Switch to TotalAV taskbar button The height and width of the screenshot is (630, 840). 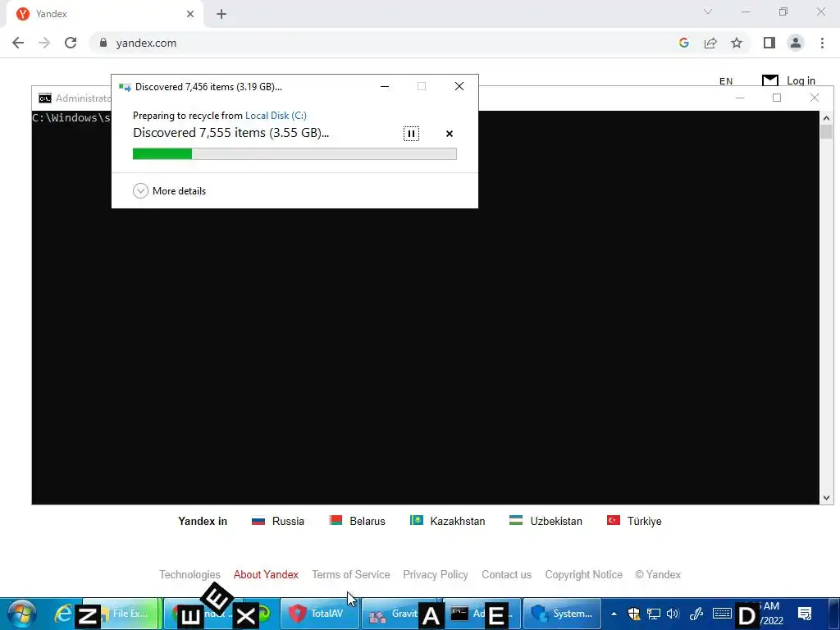319,614
